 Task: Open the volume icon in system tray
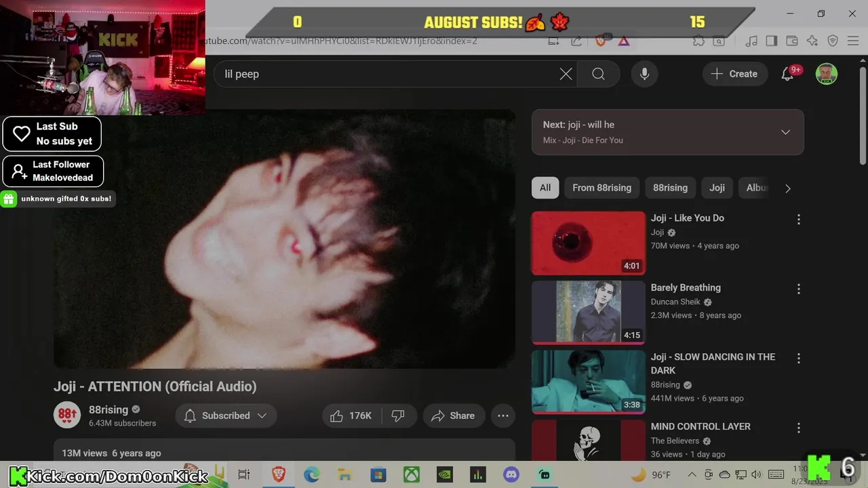pos(757,474)
